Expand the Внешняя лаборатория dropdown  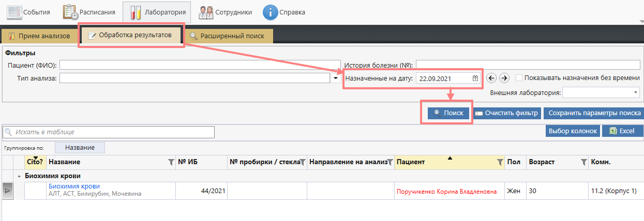pyautogui.click(x=635, y=92)
